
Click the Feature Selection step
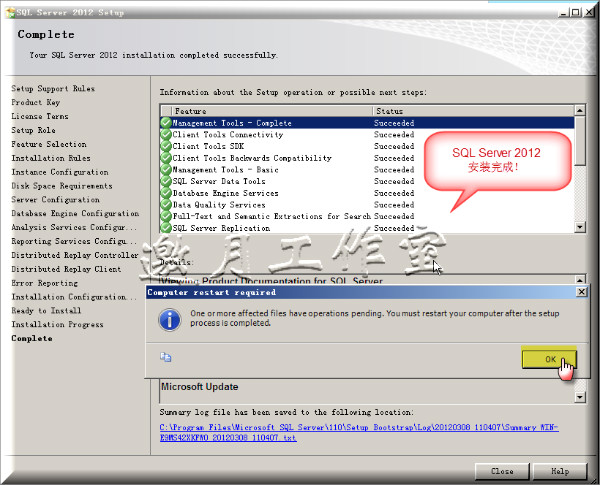tap(49, 144)
